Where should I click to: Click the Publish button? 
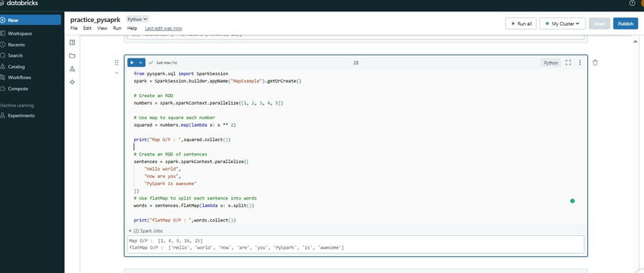(x=626, y=24)
